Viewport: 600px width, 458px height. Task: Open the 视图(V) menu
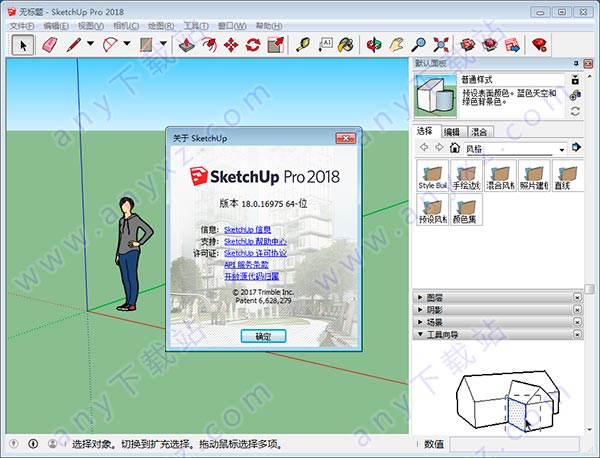click(x=91, y=26)
